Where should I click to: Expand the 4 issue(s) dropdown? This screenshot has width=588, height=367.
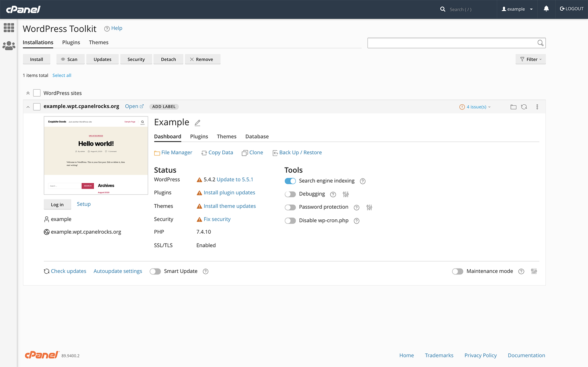pos(476,107)
